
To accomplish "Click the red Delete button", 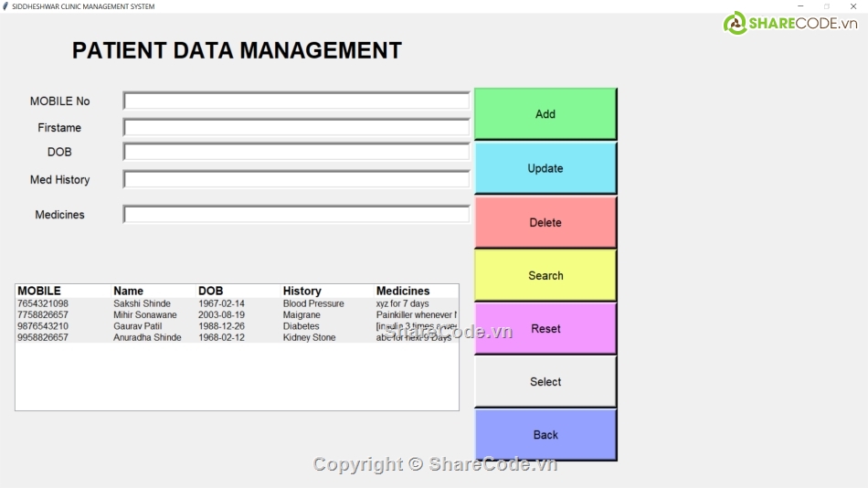I will coord(545,222).
